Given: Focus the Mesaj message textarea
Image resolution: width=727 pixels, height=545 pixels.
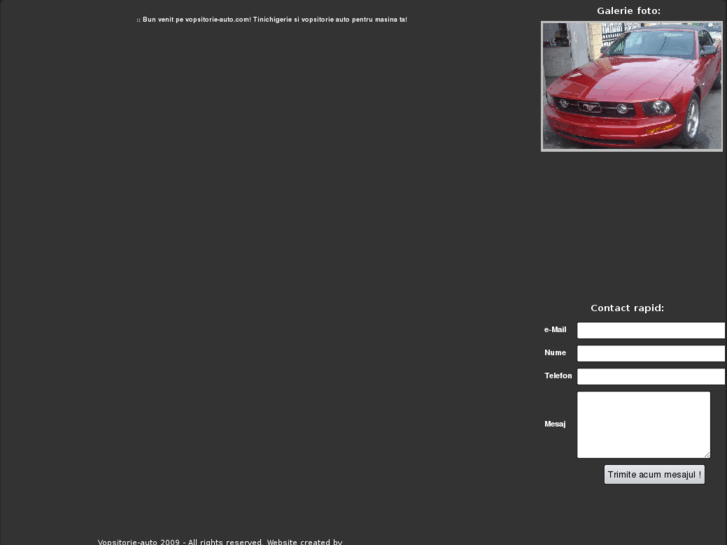Looking at the screenshot, I should (x=644, y=424).
